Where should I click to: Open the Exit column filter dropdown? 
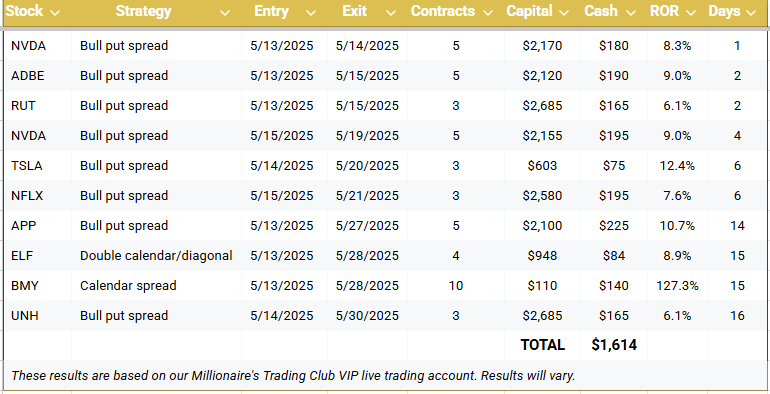tap(390, 13)
